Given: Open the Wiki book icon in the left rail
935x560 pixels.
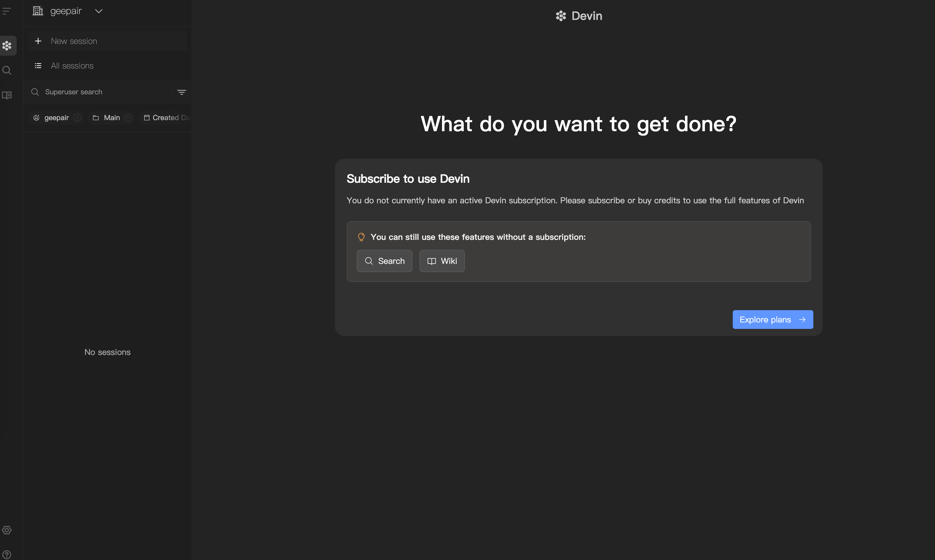Looking at the screenshot, I should [x=7, y=95].
